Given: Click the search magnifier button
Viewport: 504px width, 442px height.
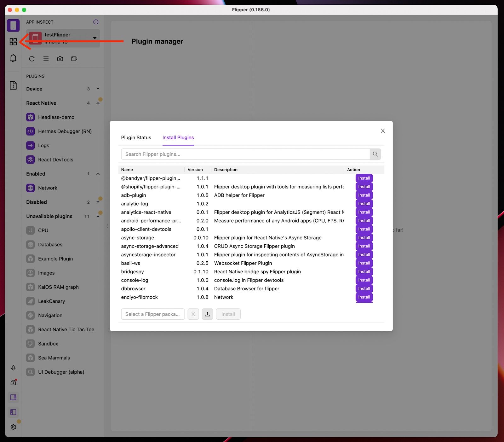Looking at the screenshot, I should pyautogui.click(x=375, y=154).
